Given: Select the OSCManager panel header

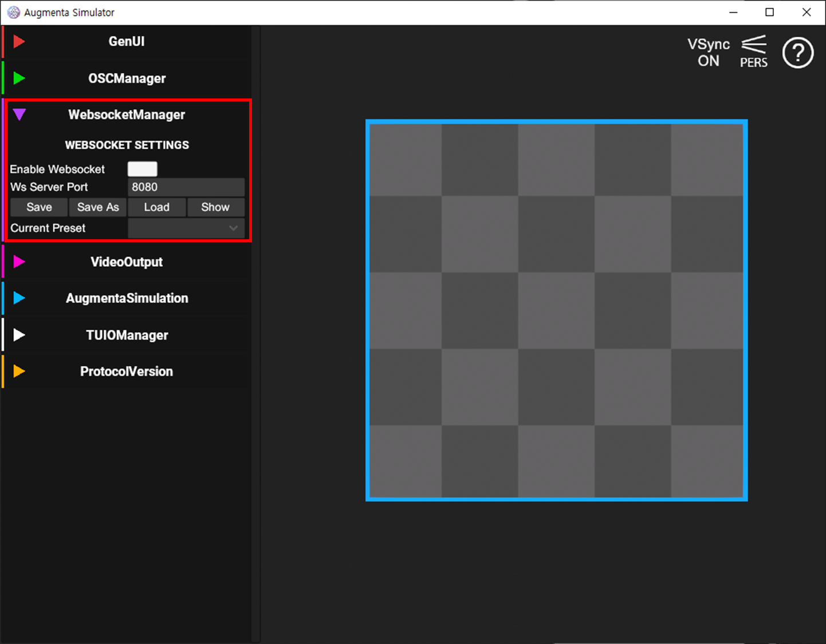Looking at the screenshot, I should pyautogui.click(x=127, y=78).
